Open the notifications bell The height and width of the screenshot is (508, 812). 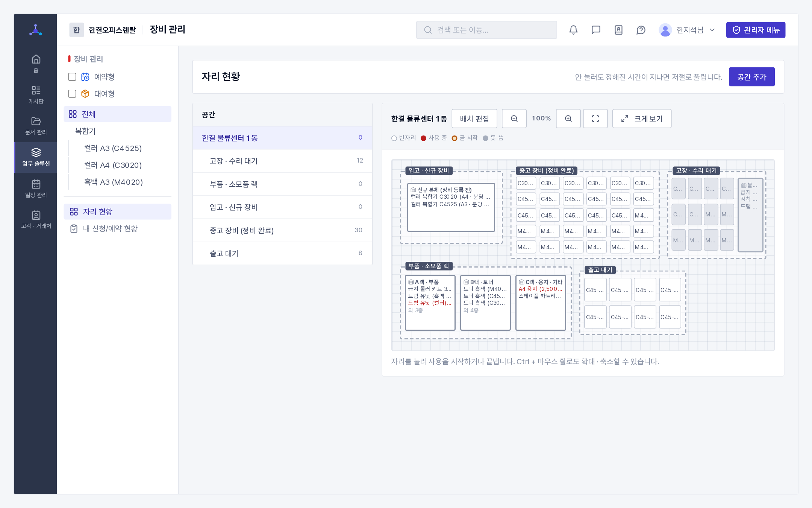coord(573,30)
